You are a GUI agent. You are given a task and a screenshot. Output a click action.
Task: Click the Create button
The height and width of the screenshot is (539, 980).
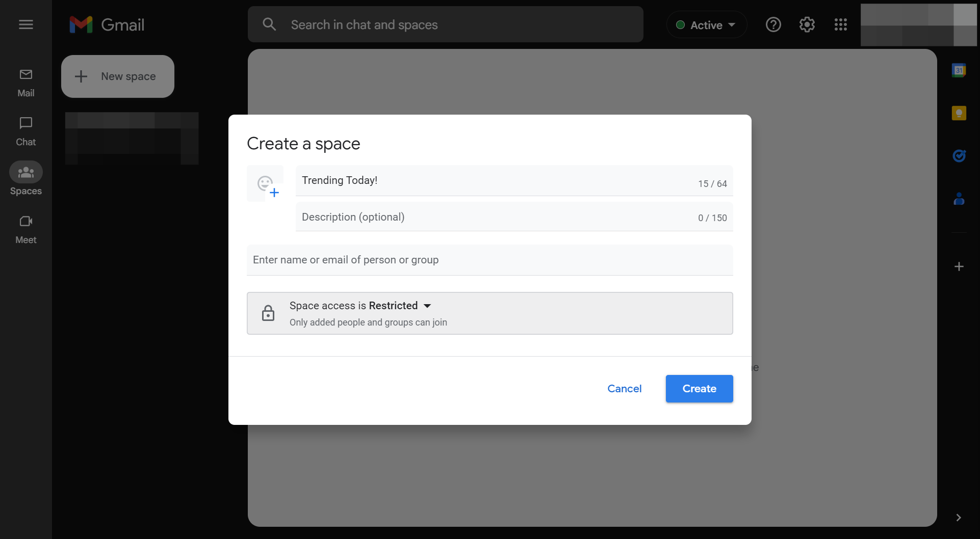click(x=700, y=389)
